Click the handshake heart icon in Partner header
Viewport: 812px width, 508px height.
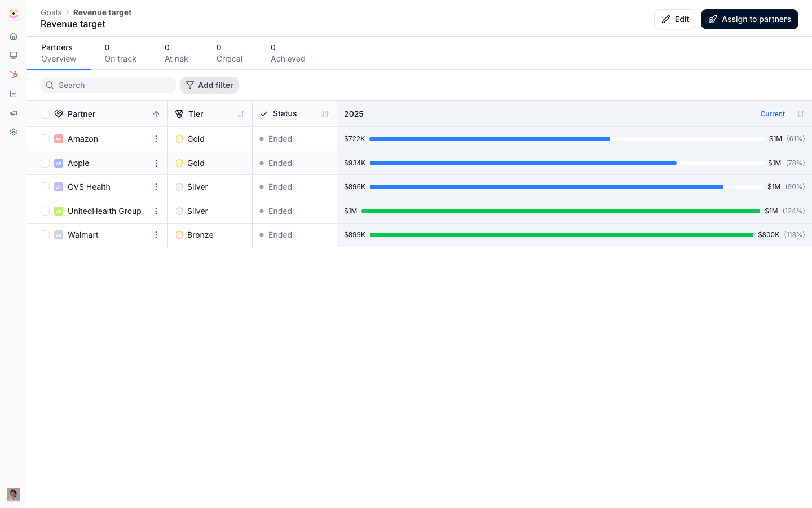pyautogui.click(x=59, y=114)
